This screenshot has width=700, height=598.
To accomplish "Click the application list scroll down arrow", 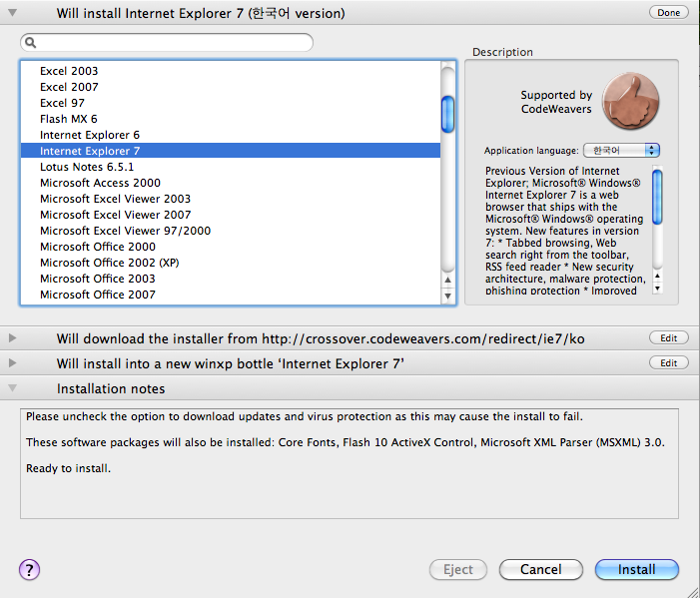I will [x=447, y=296].
